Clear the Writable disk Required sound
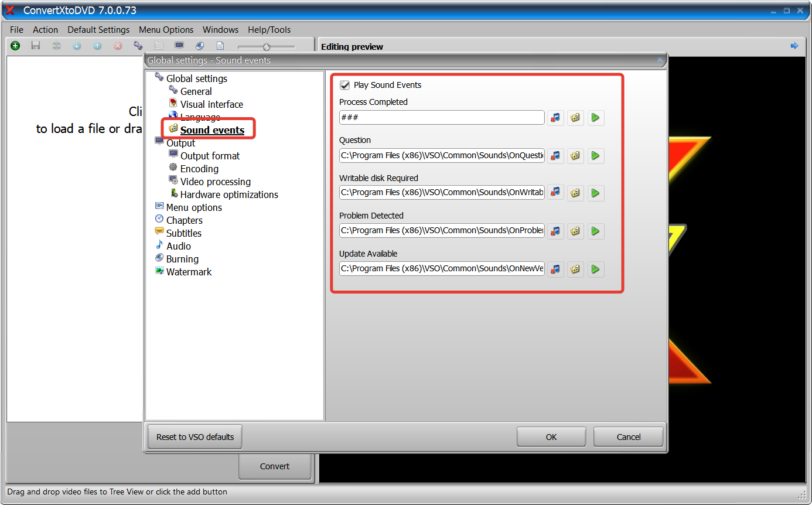Image resolution: width=812 pixels, height=505 pixels. click(555, 193)
